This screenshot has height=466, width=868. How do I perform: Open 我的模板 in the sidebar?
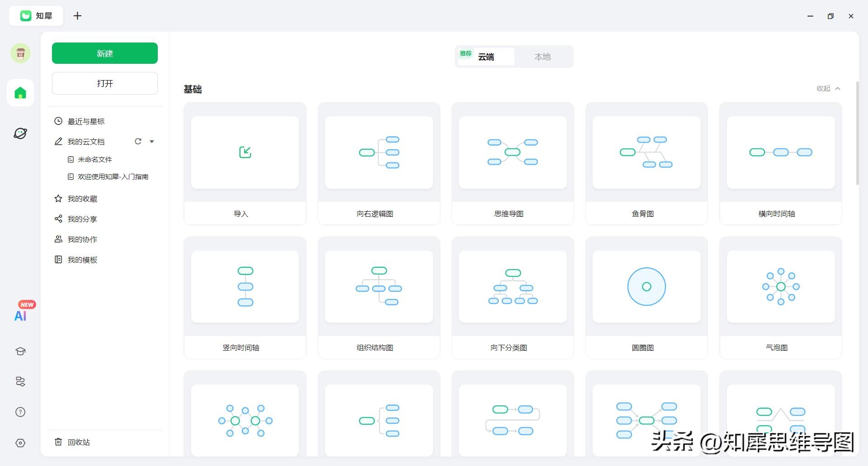(82, 260)
